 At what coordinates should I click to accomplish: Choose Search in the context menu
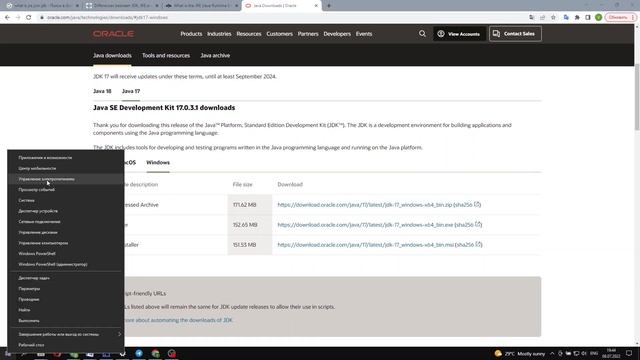(65, 310)
